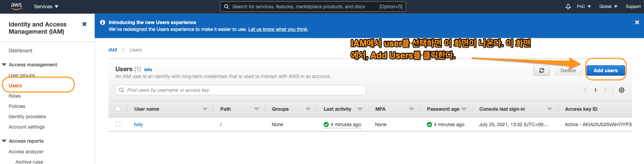Close the IAM sidebar panel
This screenshot has width=644, height=164.
coord(84,24)
